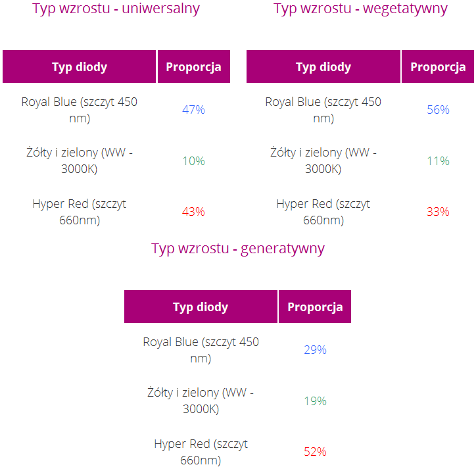Click the "Typ wzrostu - wegetatywny" heading
Viewport: 476px width, 469px height.
(360, 9)
